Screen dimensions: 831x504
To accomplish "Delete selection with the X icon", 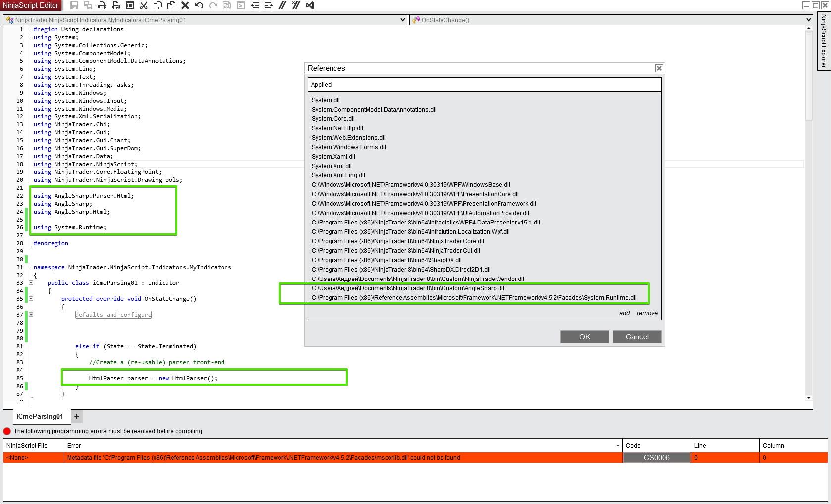I will click(x=185, y=5).
